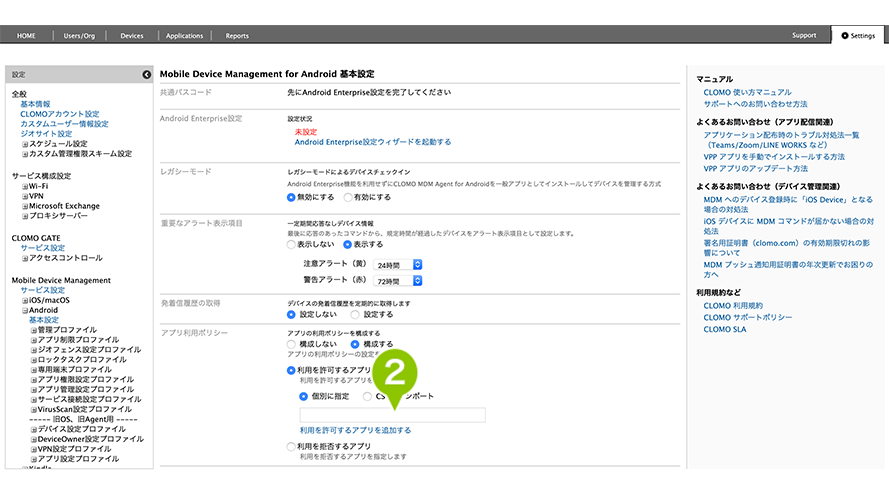Expand スケジュール設定 tree node
This screenshot has height=500, width=889.
[x=25, y=144]
